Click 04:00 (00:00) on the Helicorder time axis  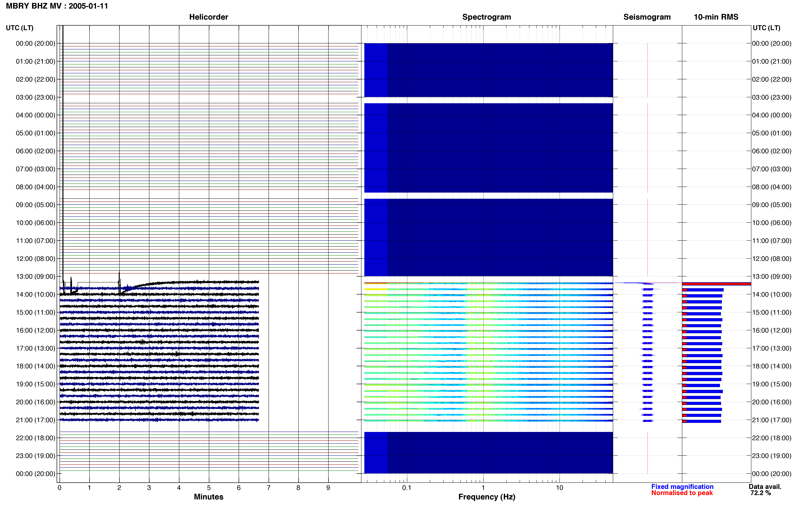pyautogui.click(x=36, y=115)
